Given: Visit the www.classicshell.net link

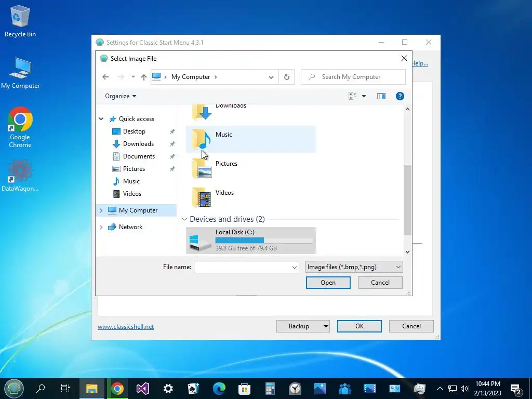Looking at the screenshot, I should click(x=126, y=327).
